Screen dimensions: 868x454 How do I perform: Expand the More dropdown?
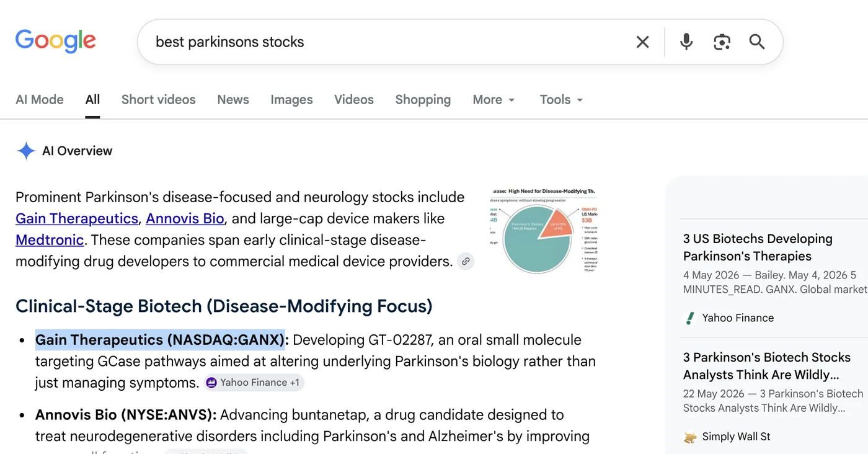[494, 99]
